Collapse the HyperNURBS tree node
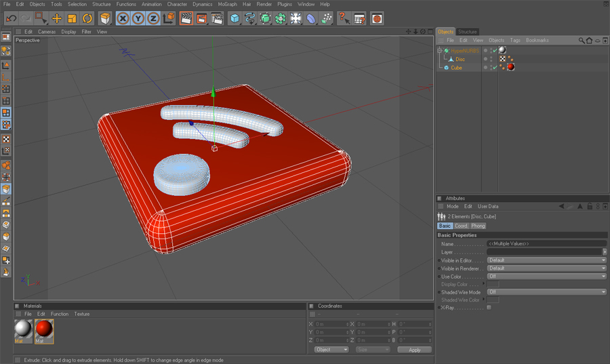610x364 pixels. click(x=440, y=51)
